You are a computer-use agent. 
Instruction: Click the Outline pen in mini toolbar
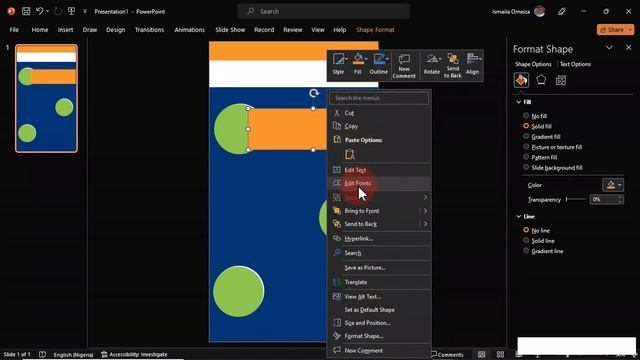[379, 64]
